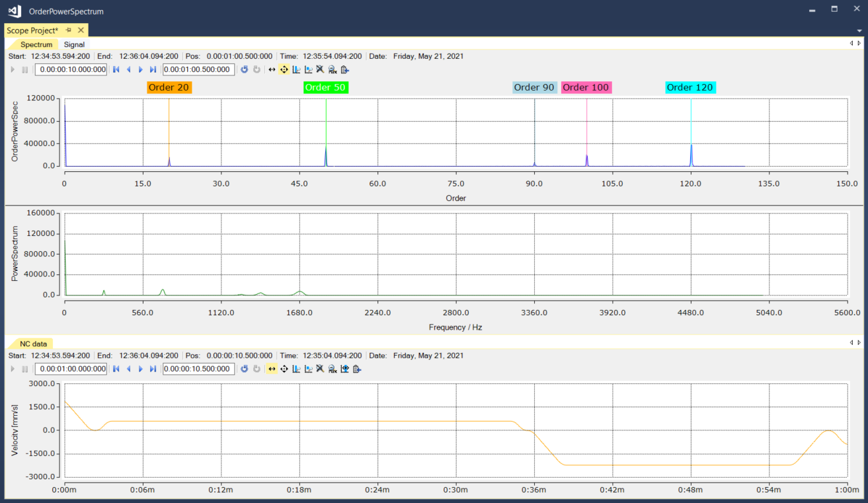Image resolution: width=868 pixels, height=503 pixels.
Task: Select the Order 20 cursor marker
Action: (x=170, y=87)
